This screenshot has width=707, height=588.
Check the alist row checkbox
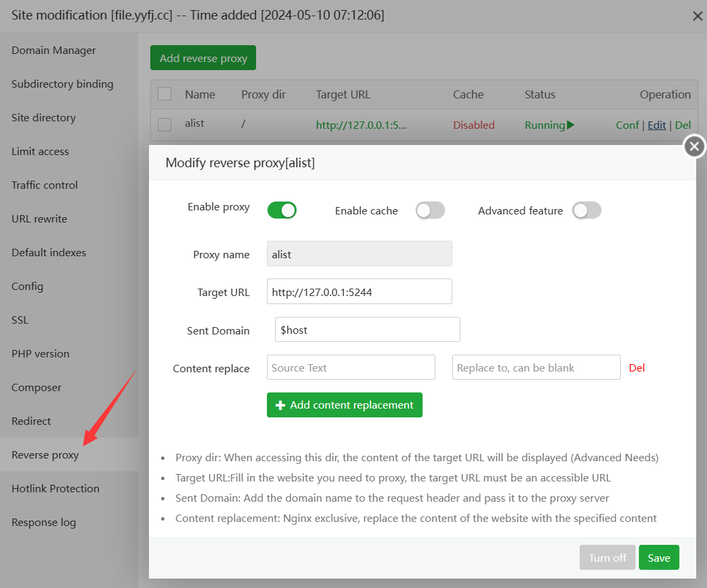click(164, 124)
